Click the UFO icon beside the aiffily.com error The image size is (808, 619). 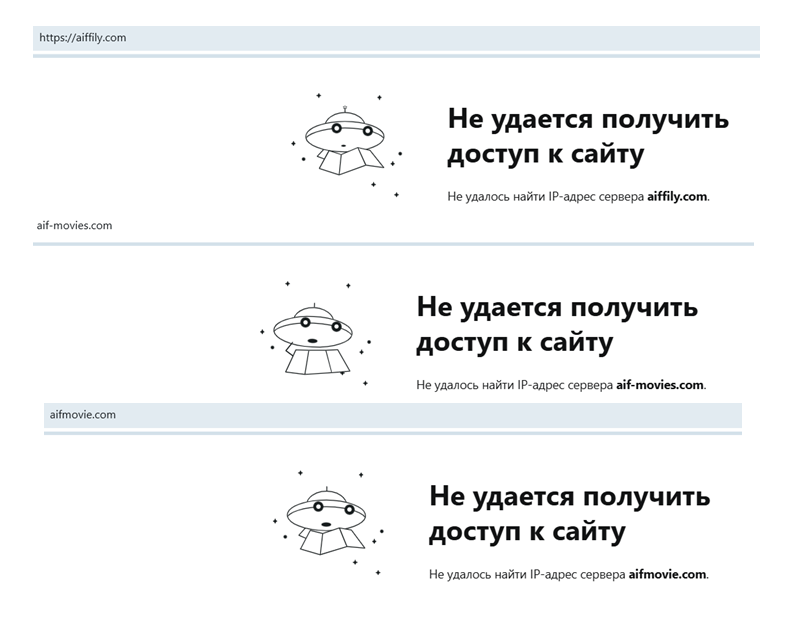tap(346, 144)
